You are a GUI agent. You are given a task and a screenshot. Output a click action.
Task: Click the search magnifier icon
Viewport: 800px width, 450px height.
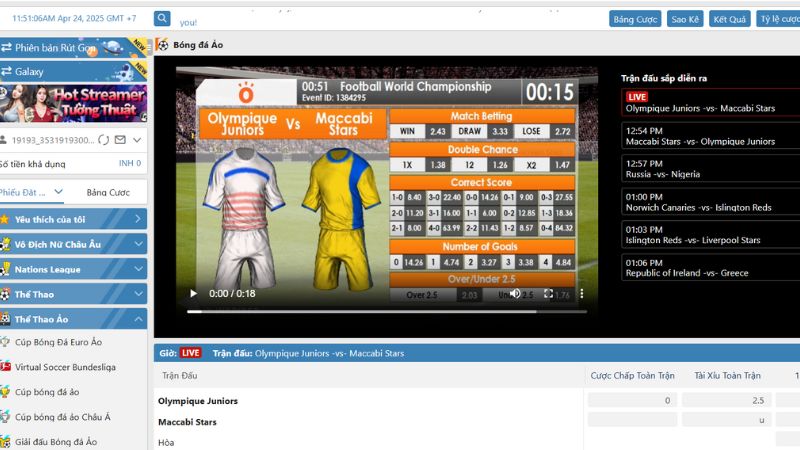162,19
